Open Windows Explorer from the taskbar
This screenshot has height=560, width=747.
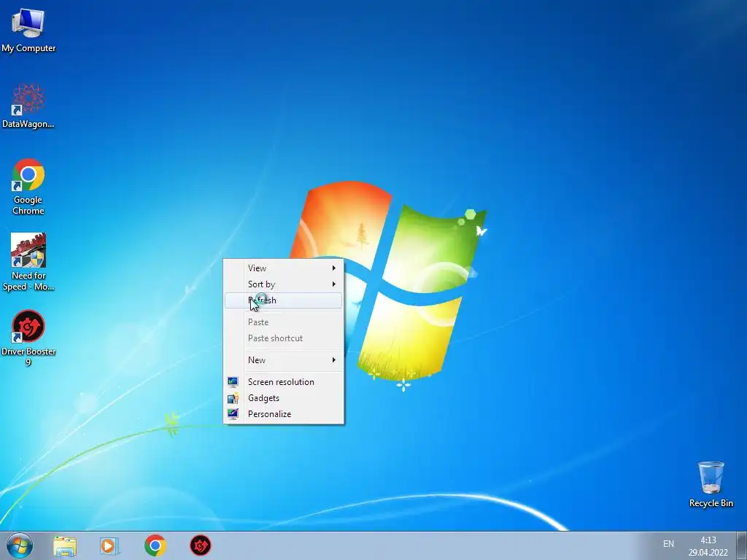click(x=64, y=545)
